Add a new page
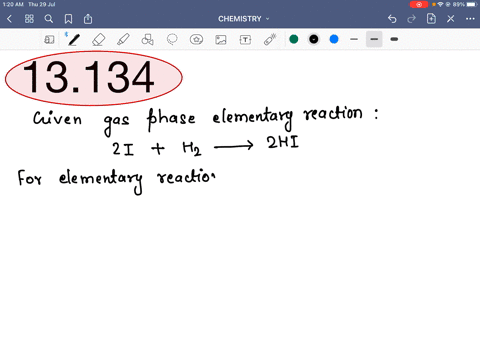 pos(431,19)
